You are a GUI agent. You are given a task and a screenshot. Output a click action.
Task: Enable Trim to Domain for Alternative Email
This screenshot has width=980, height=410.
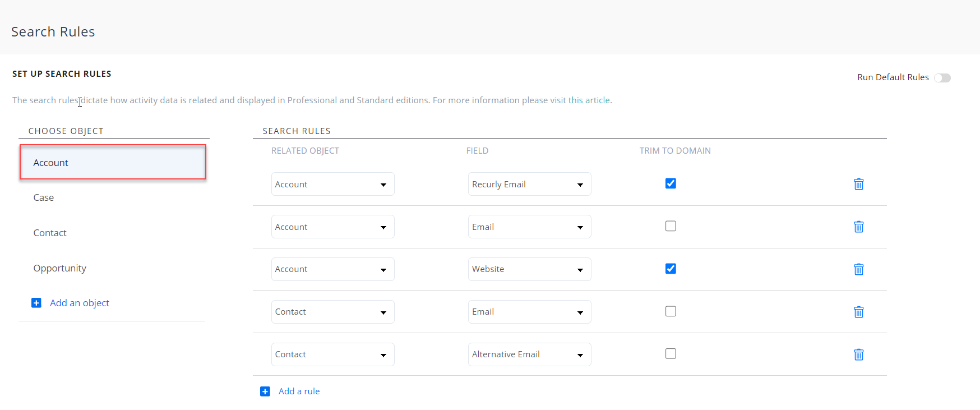click(671, 354)
